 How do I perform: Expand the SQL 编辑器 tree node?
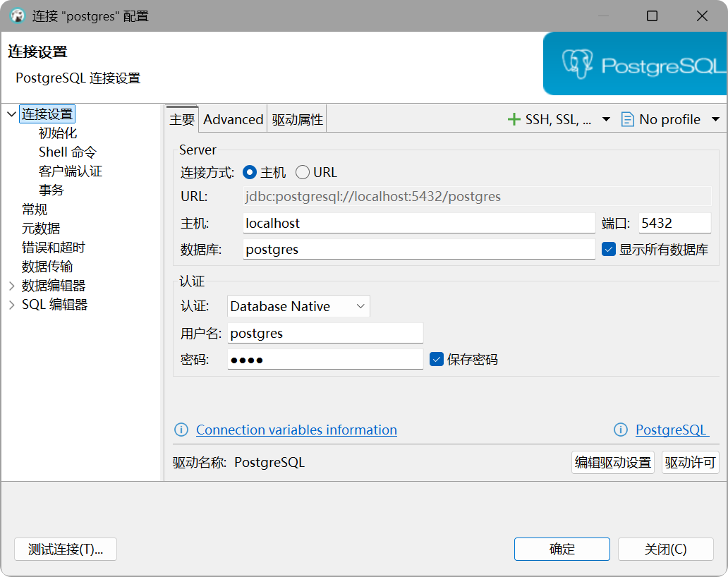point(11,305)
